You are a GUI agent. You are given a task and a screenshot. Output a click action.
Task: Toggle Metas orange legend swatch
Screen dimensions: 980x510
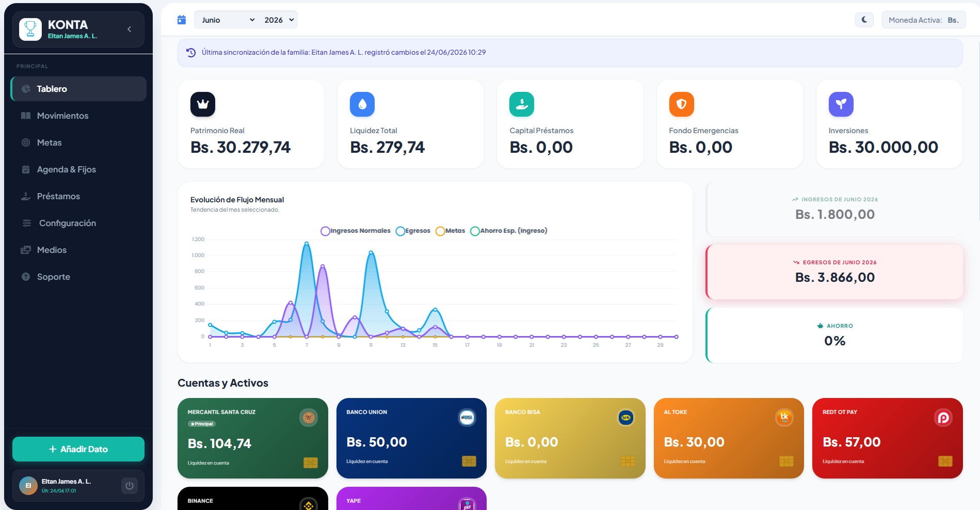440,231
